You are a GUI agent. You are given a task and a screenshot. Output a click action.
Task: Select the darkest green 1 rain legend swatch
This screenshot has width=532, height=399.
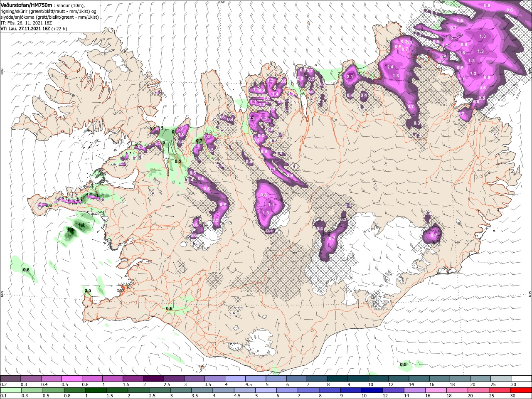96,390
